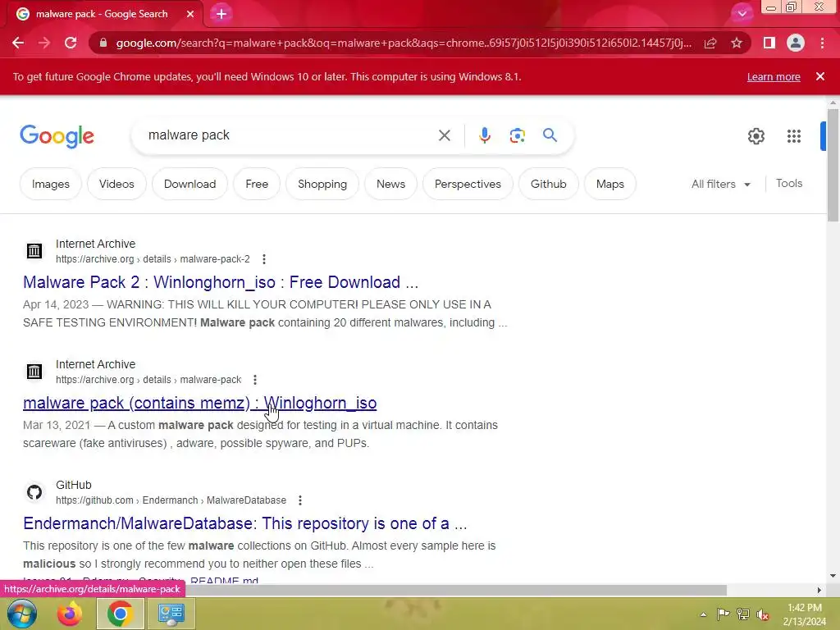This screenshot has width=840, height=630.
Task: Close the malware pack search tab
Action: tap(190, 14)
